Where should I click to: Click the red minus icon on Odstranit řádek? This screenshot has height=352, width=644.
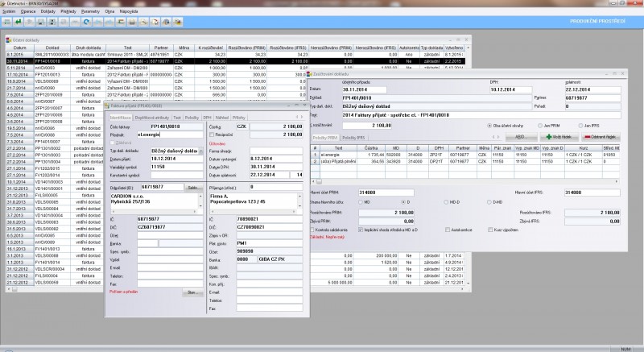[589, 138]
